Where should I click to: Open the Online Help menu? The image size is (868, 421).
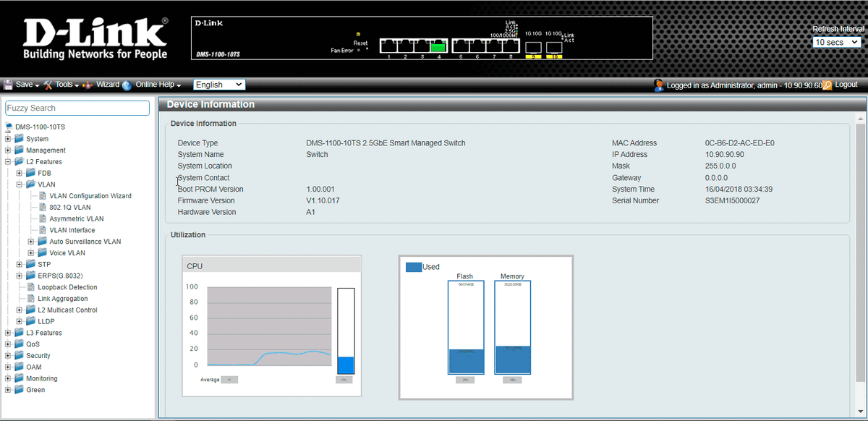158,85
